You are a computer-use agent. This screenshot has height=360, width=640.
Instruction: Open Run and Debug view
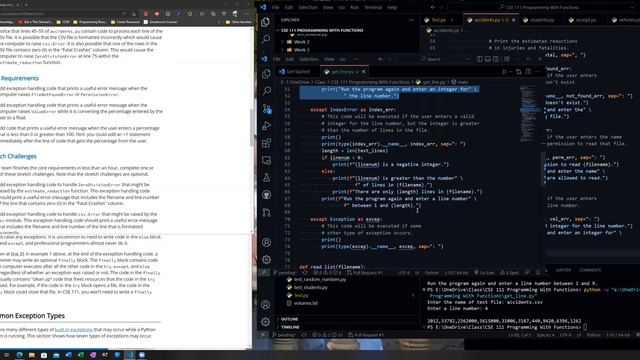267,126
